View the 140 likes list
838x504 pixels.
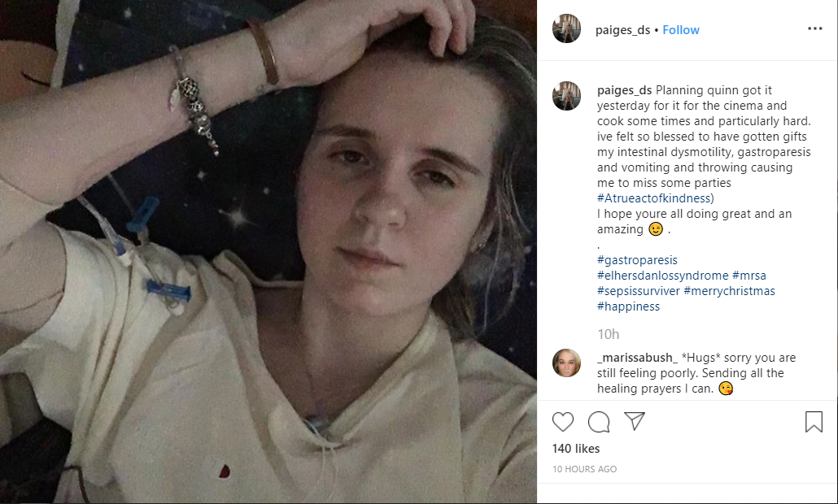click(575, 449)
